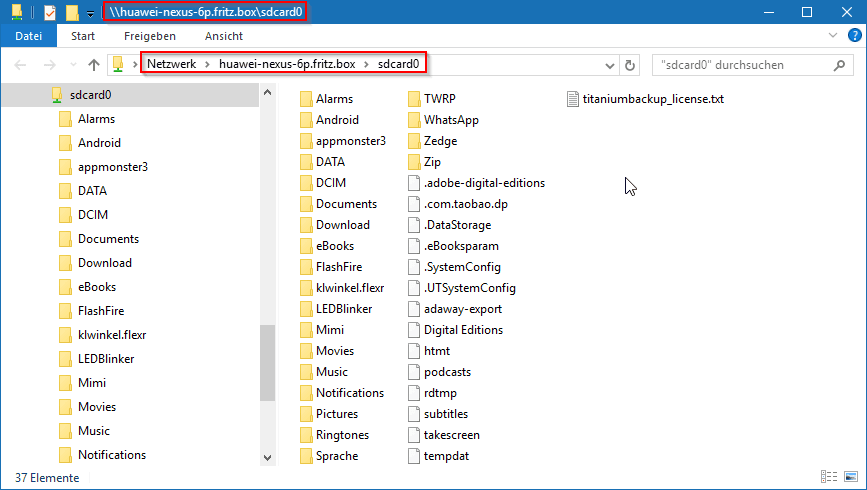Click huawei-nexus-6p.fritz.box in the breadcrumb

(x=287, y=64)
